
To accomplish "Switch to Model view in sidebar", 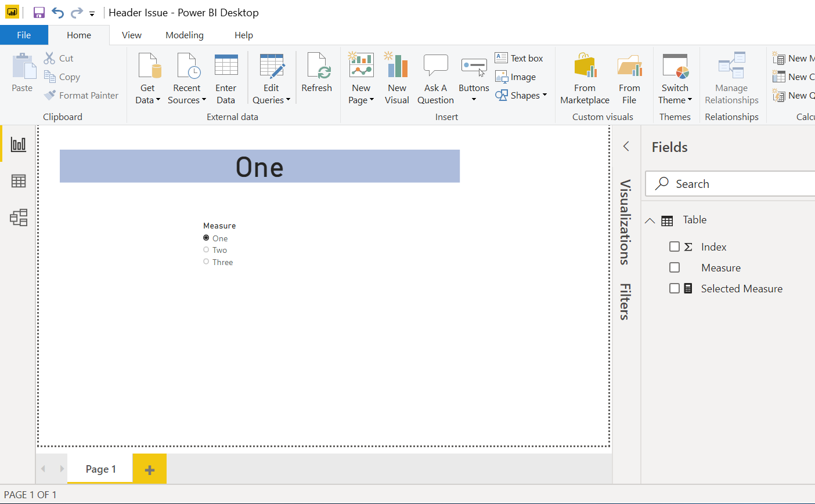I will 19,217.
